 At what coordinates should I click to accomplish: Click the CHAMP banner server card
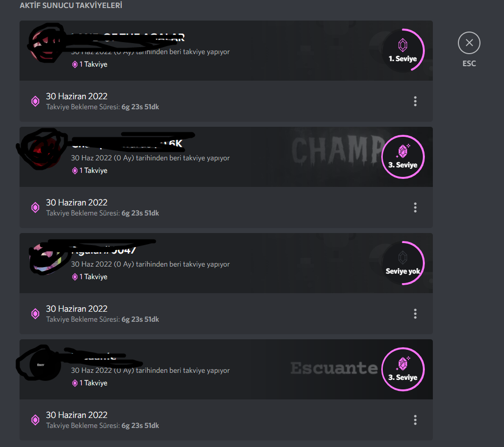click(x=226, y=157)
